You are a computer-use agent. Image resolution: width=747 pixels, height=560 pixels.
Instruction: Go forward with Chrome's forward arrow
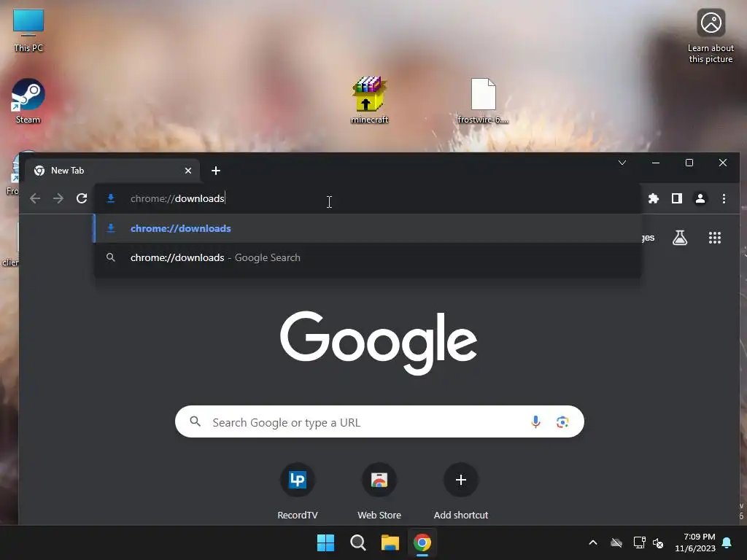58,198
